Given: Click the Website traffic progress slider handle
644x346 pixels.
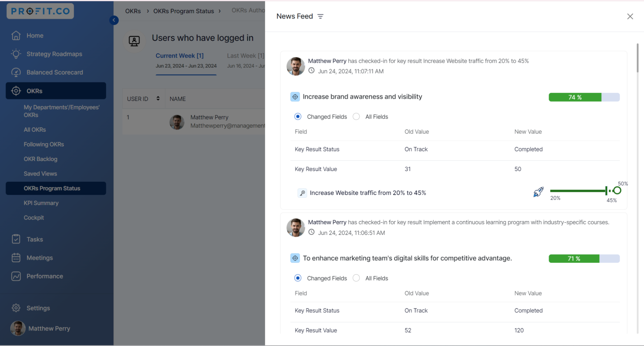Looking at the screenshot, I should 617,191.
